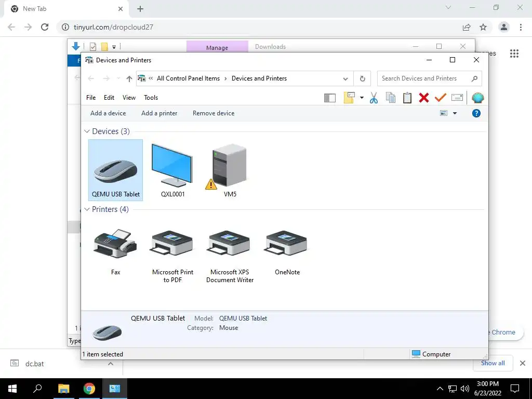Click the search magnifier in Devices and Printers
The image size is (532, 399).
pyautogui.click(x=474, y=79)
